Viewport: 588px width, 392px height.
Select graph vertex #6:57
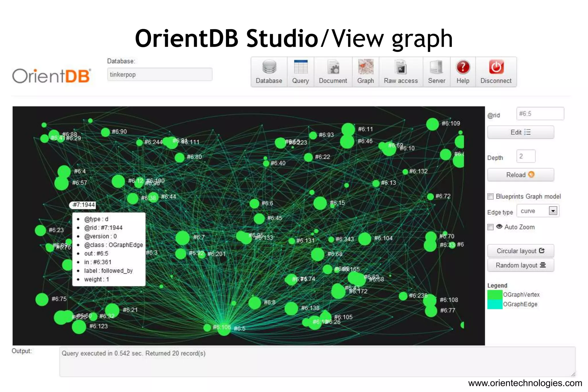[x=61, y=183]
